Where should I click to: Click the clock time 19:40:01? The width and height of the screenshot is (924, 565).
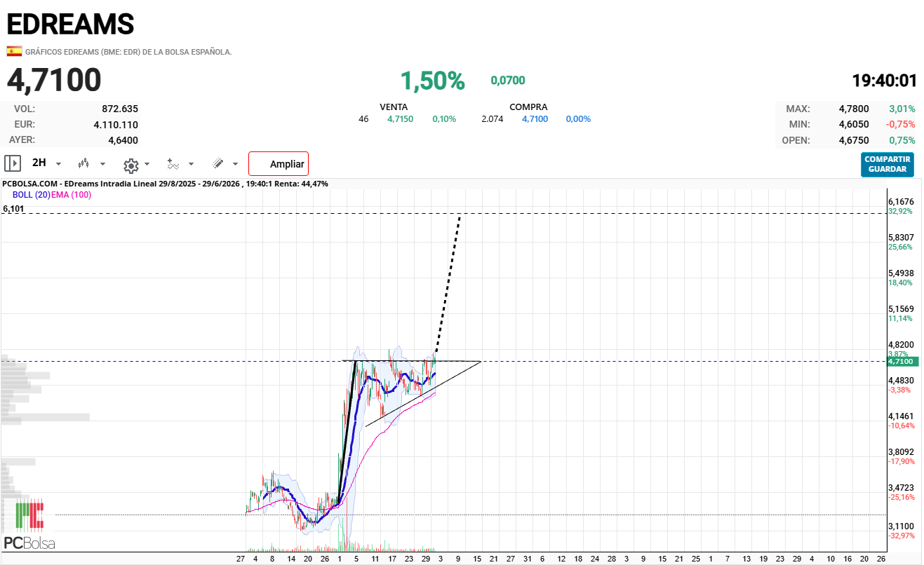click(x=884, y=80)
